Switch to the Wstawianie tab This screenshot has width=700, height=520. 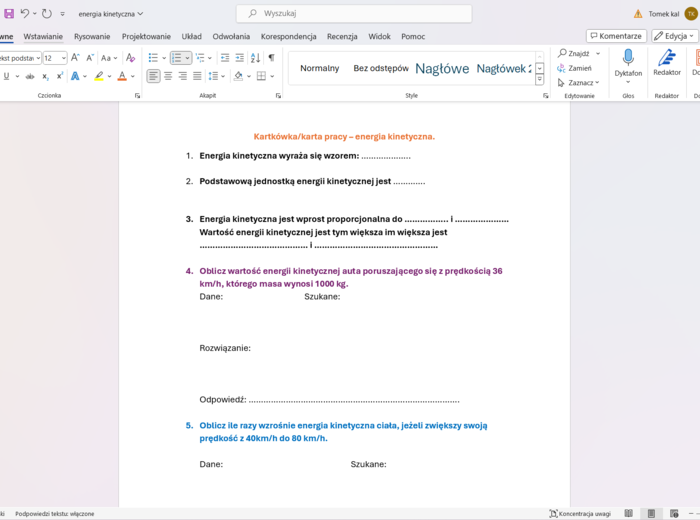coord(44,36)
